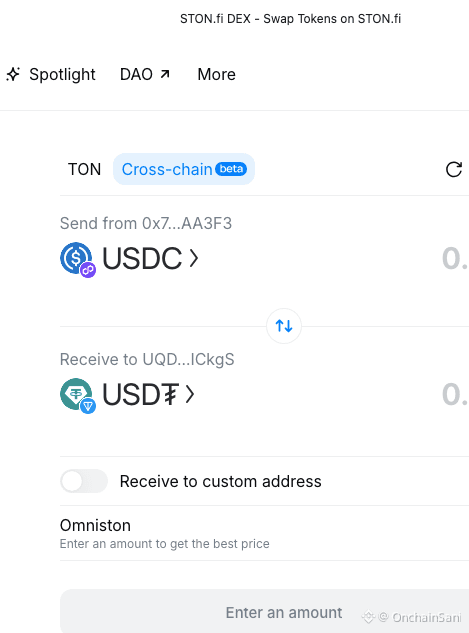Viewport: 469px width, 633px height.
Task: Expand the USDT token selector chevron
Action: 190,394
